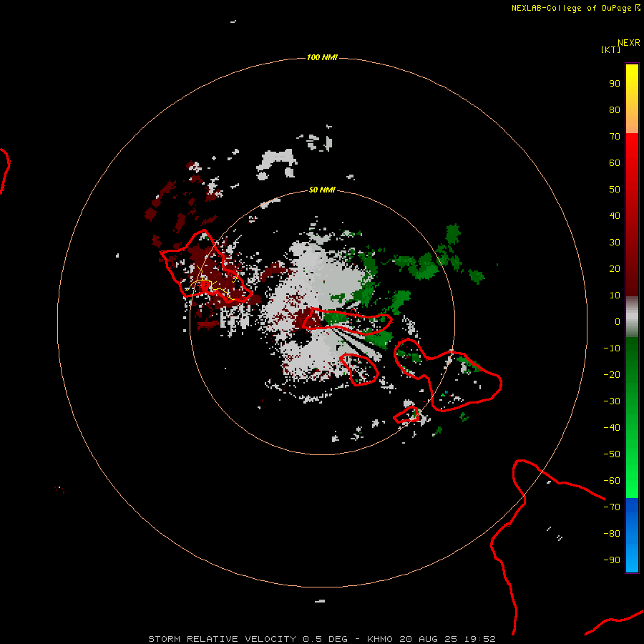The height and width of the screenshot is (644, 644).
Task: Click the 60 value on velocity scale
Action: pos(615,162)
